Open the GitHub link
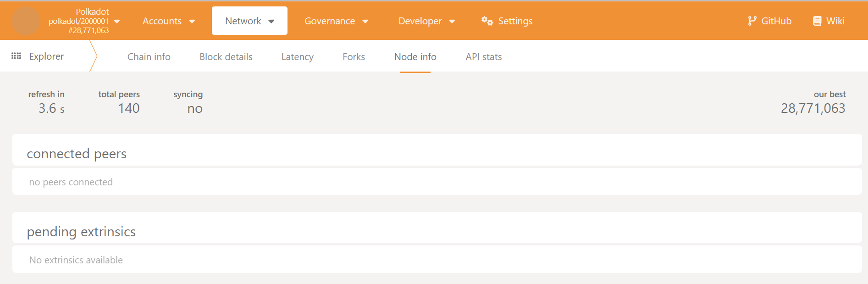Image resolution: width=868 pixels, height=284 pixels. [x=776, y=21]
